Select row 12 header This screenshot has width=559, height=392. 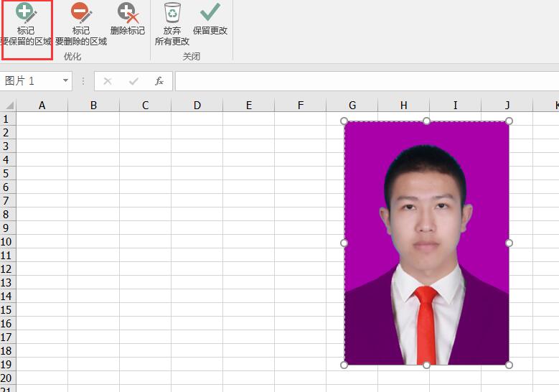pos(7,269)
